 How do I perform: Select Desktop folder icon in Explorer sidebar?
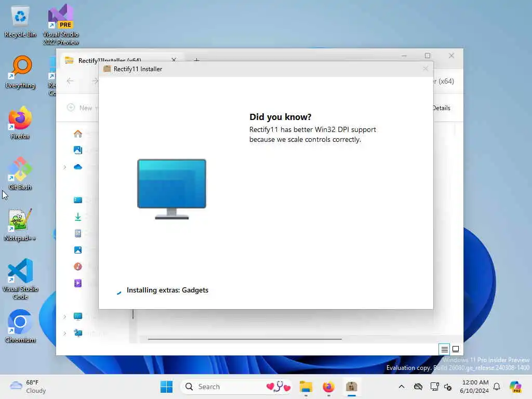point(78,200)
